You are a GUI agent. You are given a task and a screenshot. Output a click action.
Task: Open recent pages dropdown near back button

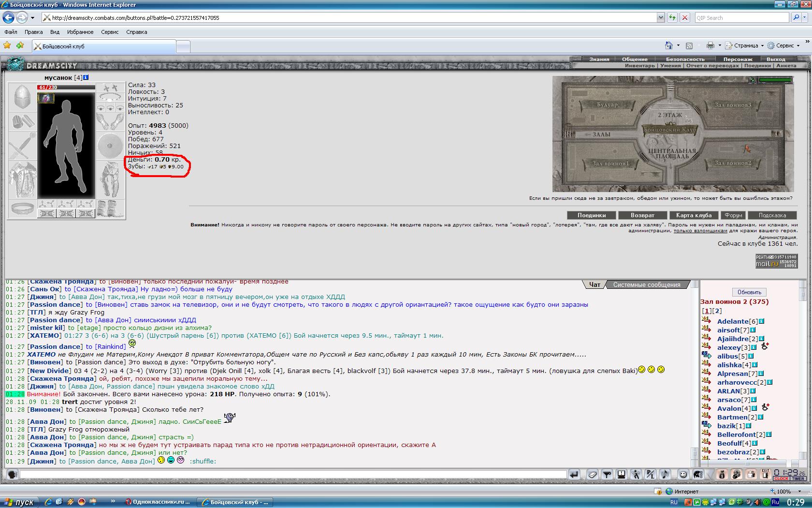click(32, 18)
